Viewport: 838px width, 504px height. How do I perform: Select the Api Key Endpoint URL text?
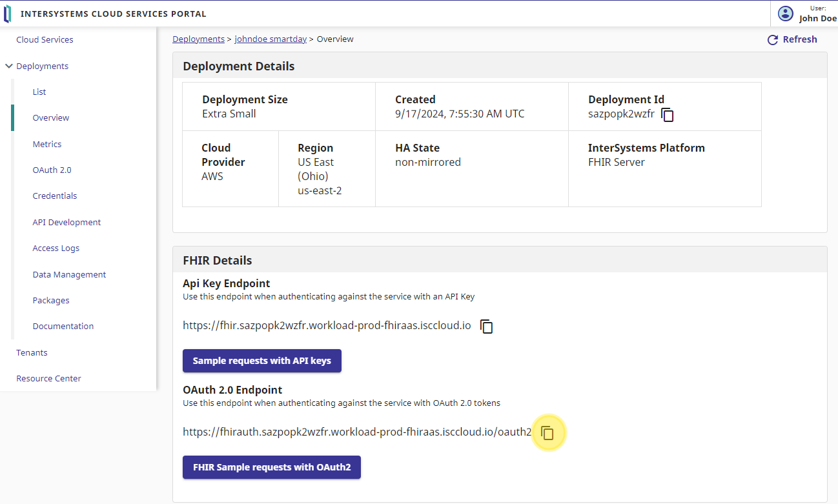point(327,325)
